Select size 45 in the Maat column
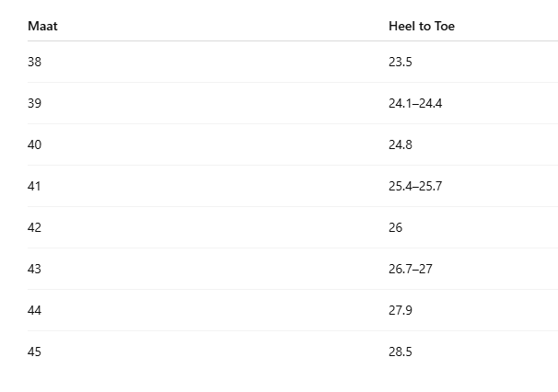This screenshot has width=558, height=392. coord(34,352)
